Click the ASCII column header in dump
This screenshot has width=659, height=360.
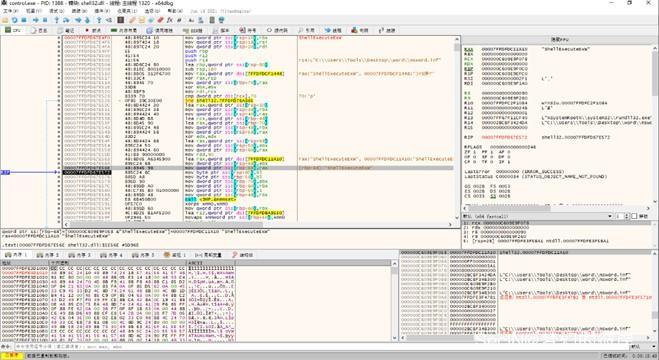(210, 263)
